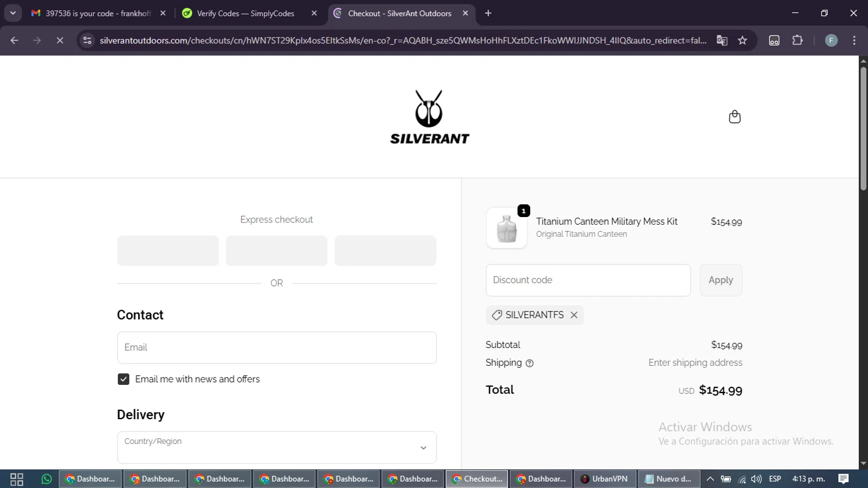
Task: Open the Wi-Fi network tray icon
Action: coord(742,479)
